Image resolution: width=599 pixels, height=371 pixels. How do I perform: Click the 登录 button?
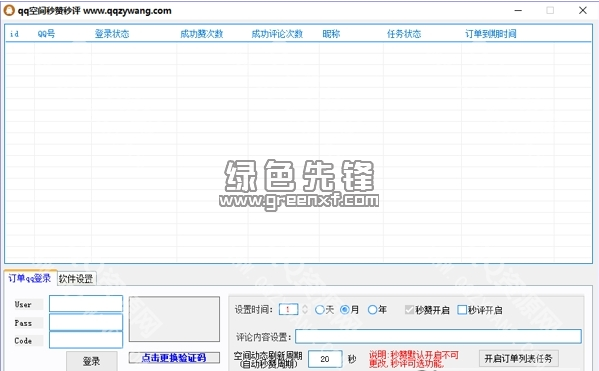point(92,361)
